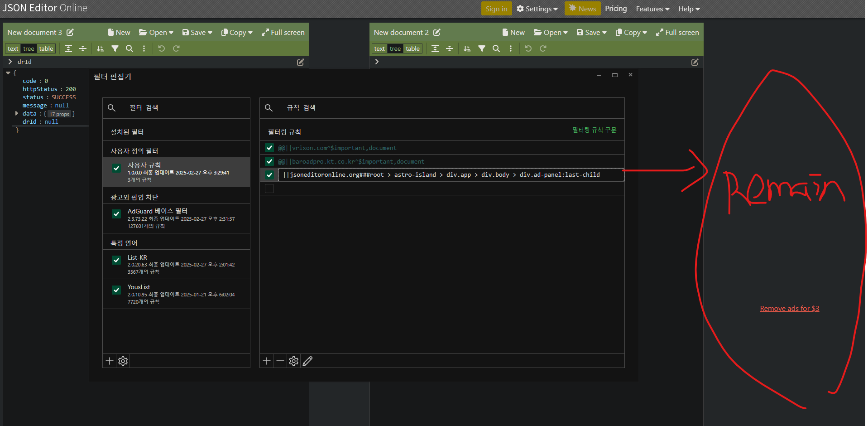The height and width of the screenshot is (426, 868).
Task: Remove selected filtering rule with minus
Action: click(x=280, y=361)
